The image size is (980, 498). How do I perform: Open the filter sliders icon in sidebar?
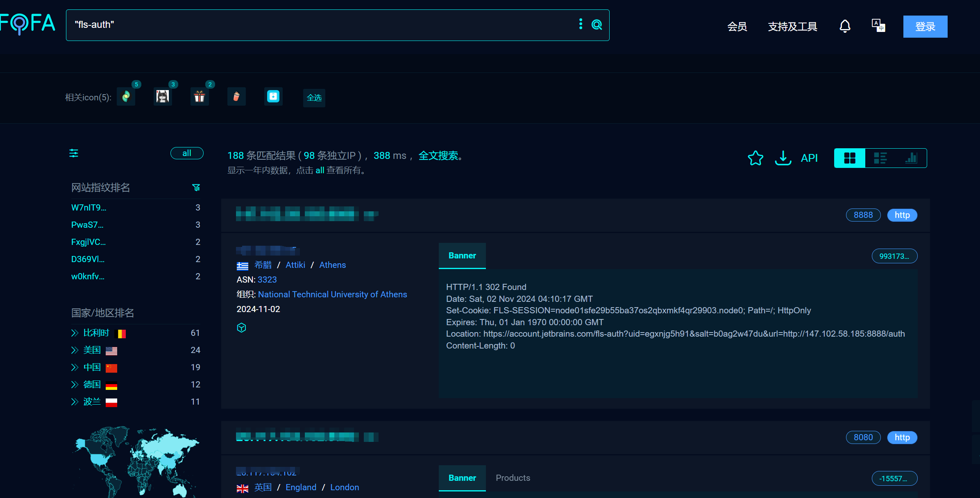coord(74,153)
